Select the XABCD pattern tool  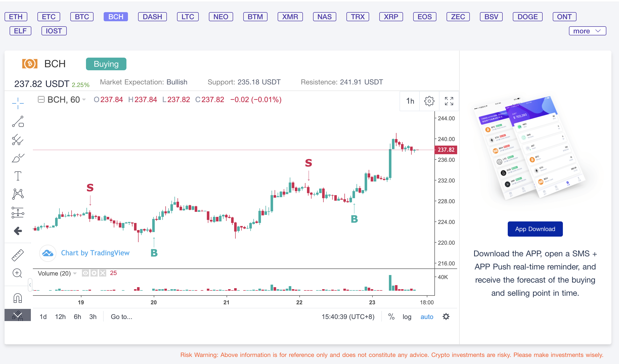tap(18, 194)
